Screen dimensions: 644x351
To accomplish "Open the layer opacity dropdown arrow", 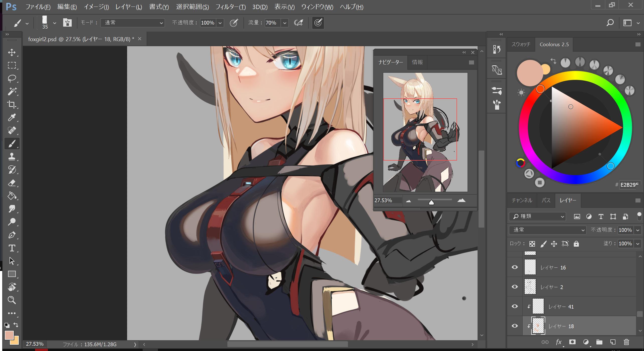I will point(638,230).
